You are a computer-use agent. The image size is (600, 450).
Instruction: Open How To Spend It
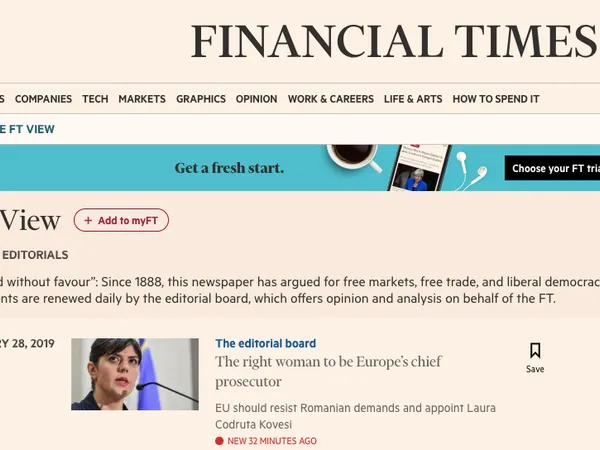496,99
